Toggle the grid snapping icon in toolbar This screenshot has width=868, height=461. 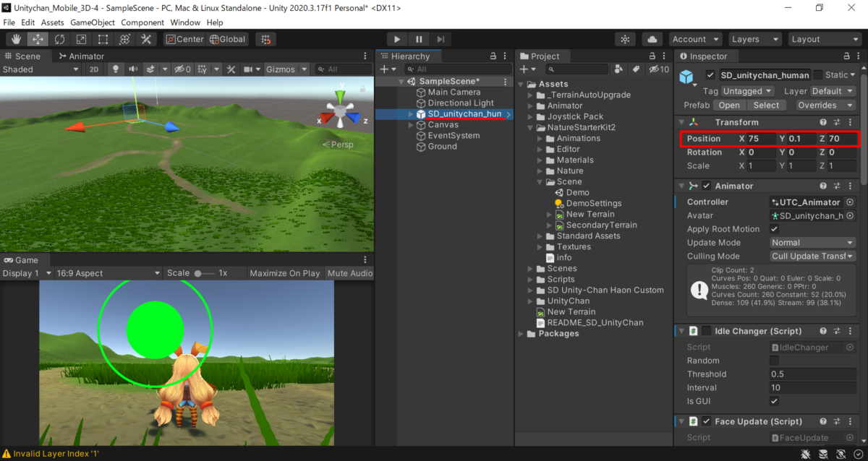266,39
